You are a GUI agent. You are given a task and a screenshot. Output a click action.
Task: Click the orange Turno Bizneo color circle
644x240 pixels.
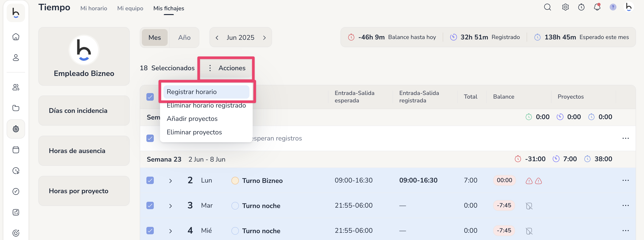coord(235,181)
